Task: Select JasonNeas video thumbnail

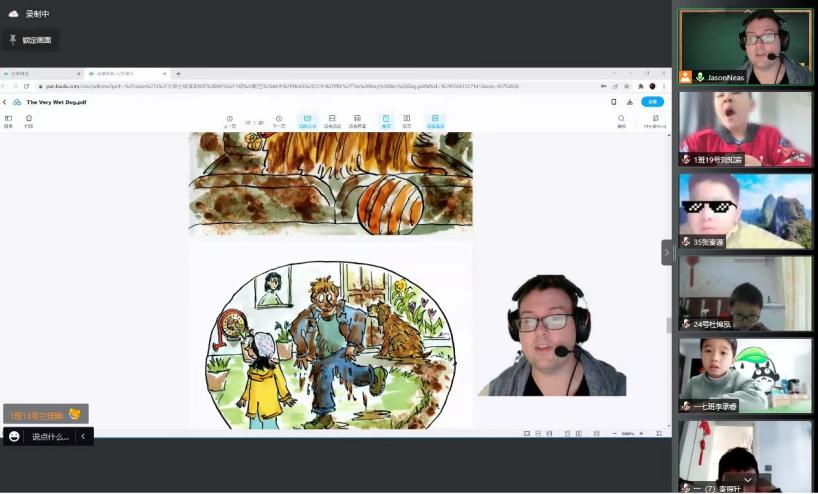Action: [745, 47]
